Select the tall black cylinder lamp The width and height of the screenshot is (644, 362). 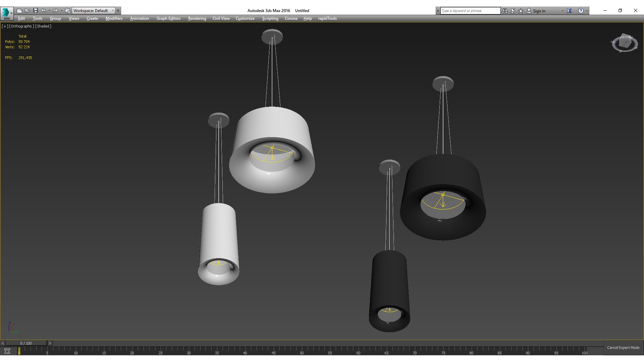pyautogui.click(x=389, y=291)
